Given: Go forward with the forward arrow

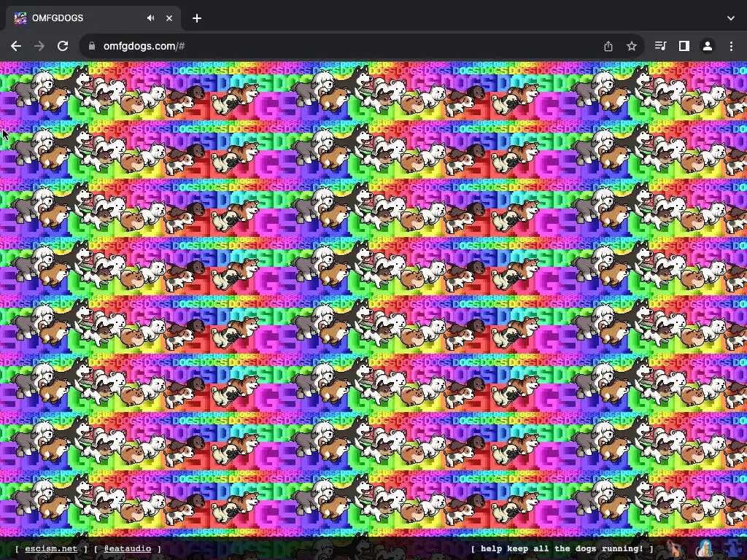Looking at the screenshot, I should 39,46.
